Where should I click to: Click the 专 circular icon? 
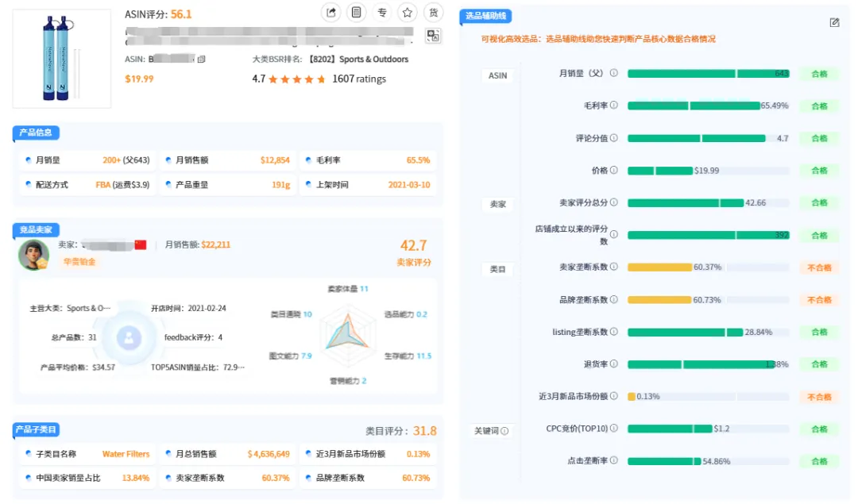(x=382, y=12)
